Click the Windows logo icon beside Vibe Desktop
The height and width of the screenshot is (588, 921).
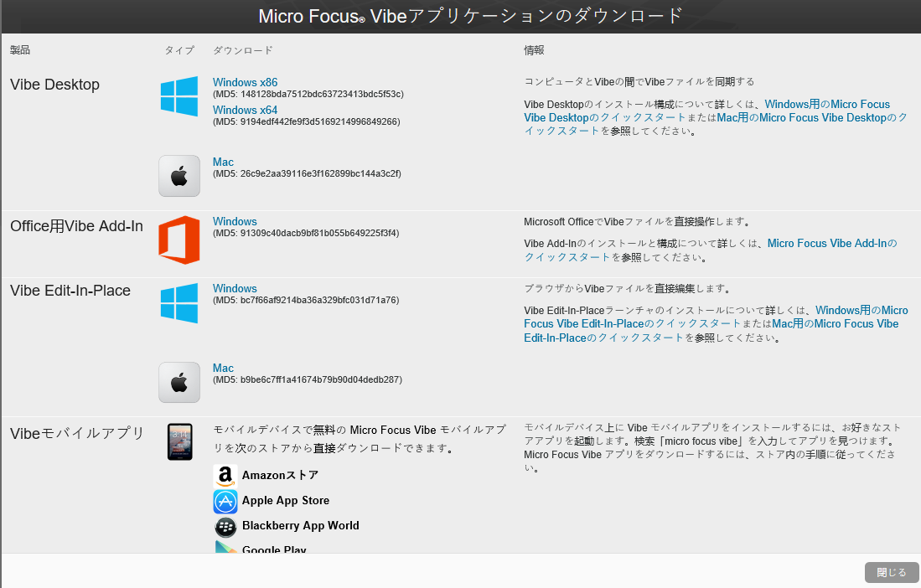pos(179,96)
